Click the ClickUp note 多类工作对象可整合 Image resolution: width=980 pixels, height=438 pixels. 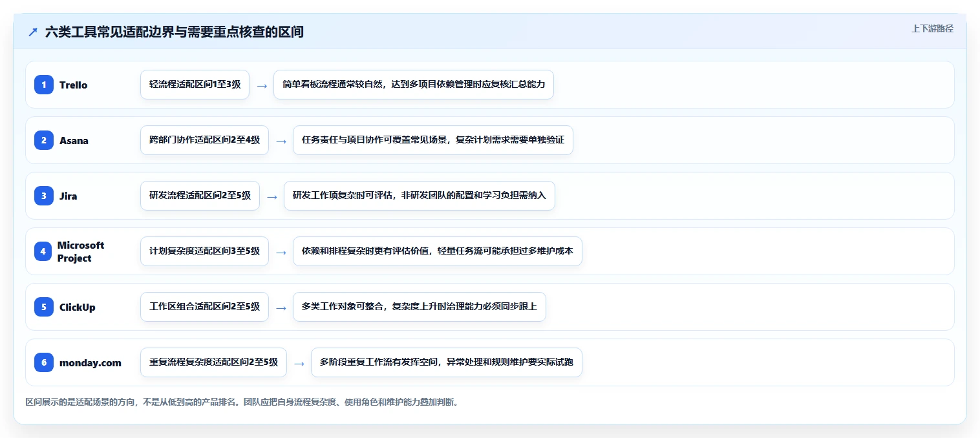[420, 307]
